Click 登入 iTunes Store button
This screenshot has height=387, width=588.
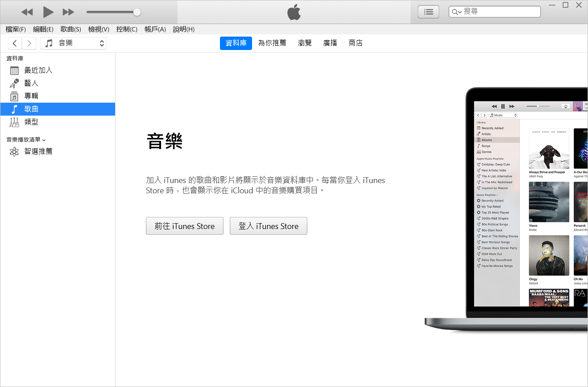pyautogui.click(x=269, y=226)
